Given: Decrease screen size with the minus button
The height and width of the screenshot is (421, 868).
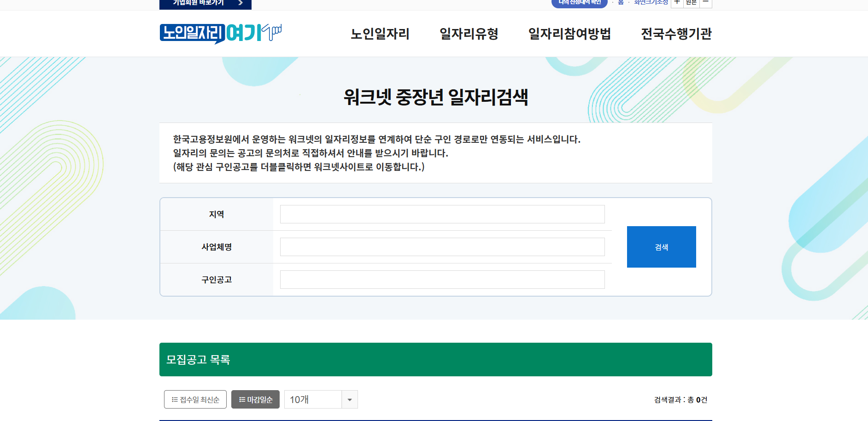Looking at the screenshot, I should coord(706,3).
